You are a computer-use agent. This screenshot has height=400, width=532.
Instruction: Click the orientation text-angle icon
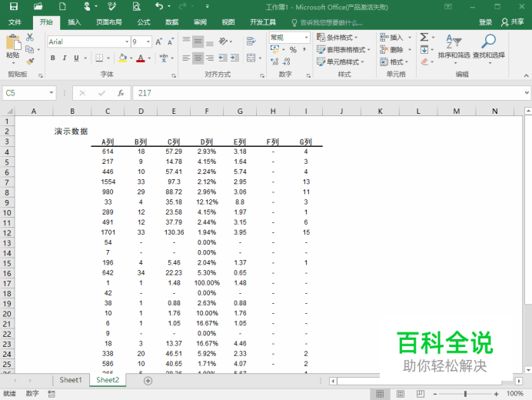pos(223,42)
